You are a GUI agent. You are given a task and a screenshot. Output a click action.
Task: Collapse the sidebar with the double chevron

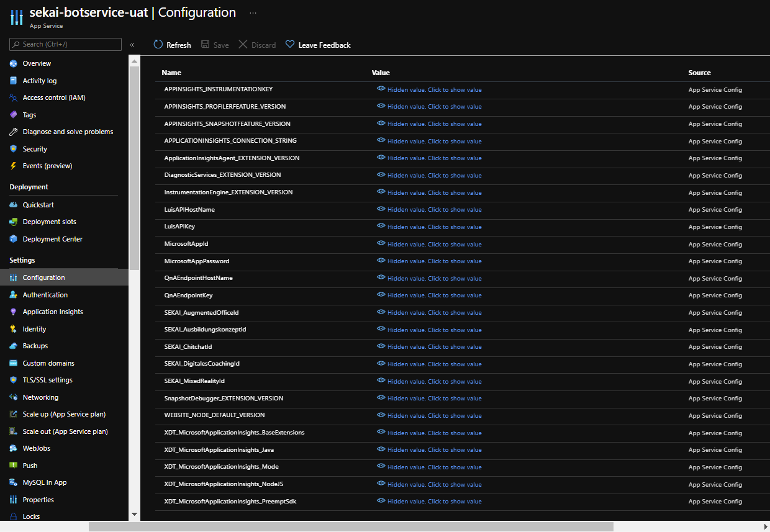(132, 44)
